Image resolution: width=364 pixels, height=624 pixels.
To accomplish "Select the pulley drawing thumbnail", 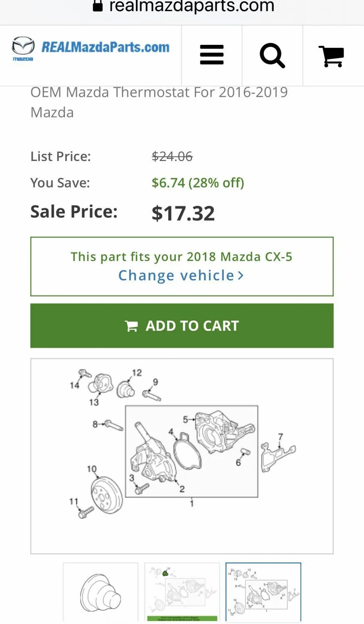I will coord(101,592).
